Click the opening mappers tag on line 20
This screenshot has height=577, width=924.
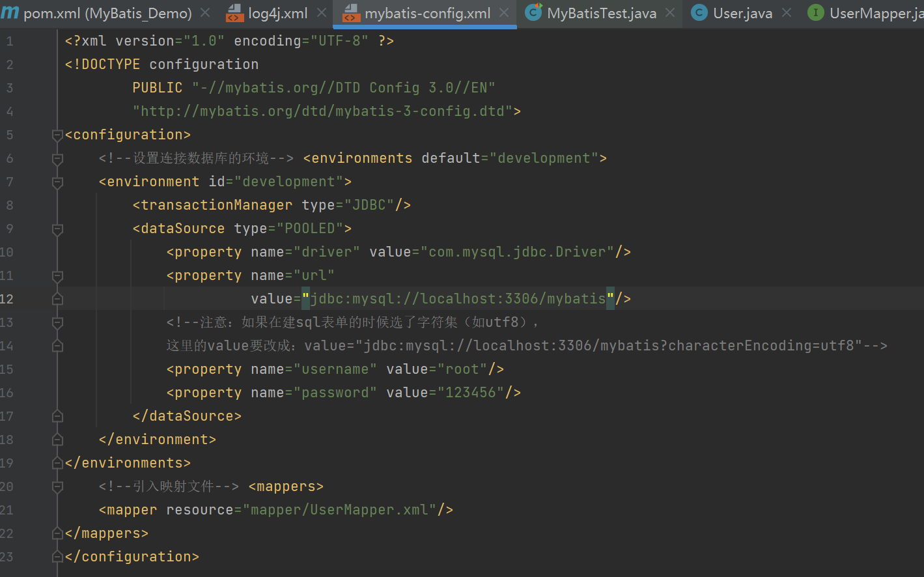(x=286, y=486)
